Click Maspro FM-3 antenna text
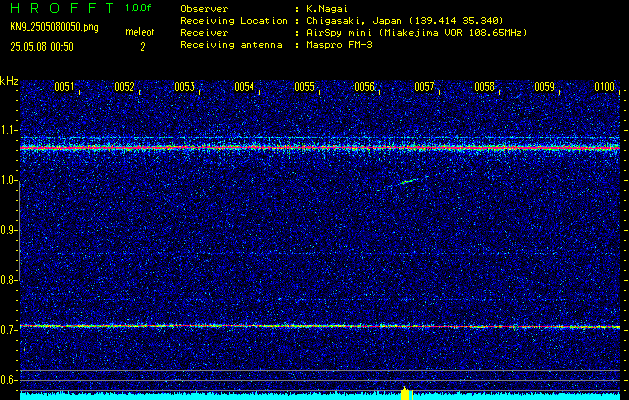629x400 pixels. click(x=339, y=45)
